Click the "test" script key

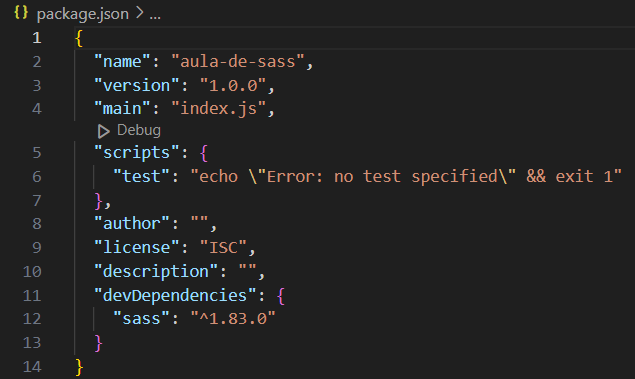(x=141, y=176)
